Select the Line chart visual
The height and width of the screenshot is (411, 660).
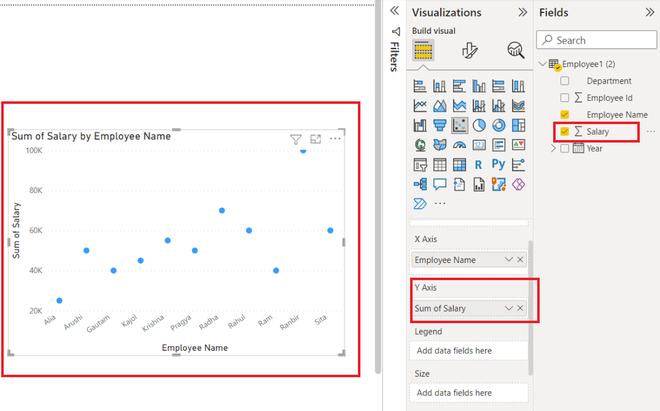point(420,106)
